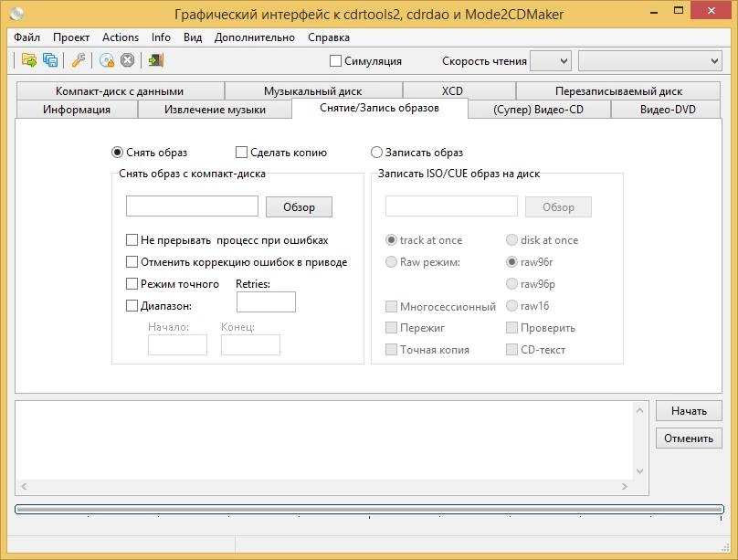
Task: Click the ISO/CUE image path field
Action: (x=451, y=206)
